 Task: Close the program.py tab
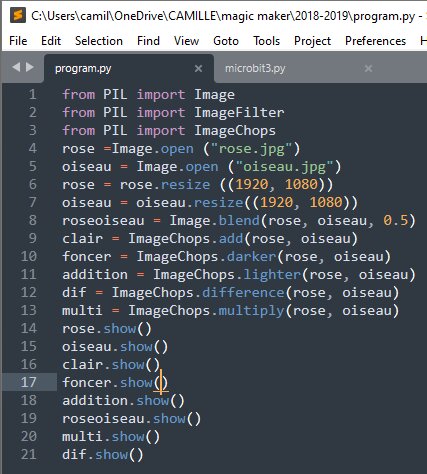(x=198, y=68)
